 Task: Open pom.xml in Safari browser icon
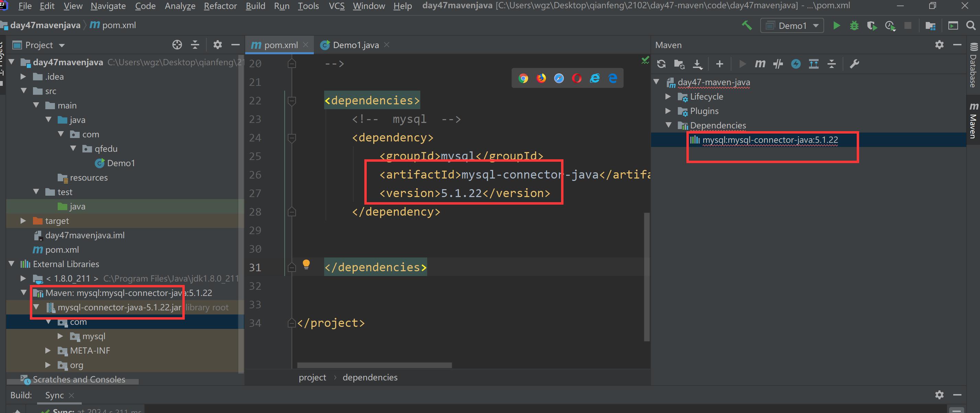coord(559,78)
